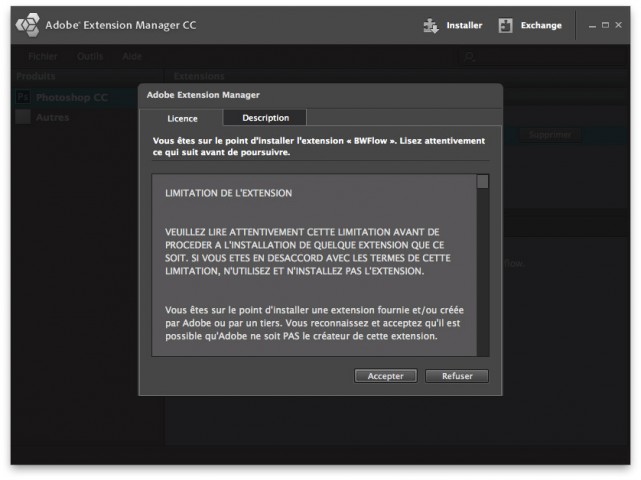Switch to the Description tab
The width and height of the screenshot is (641, 480).
265,118
